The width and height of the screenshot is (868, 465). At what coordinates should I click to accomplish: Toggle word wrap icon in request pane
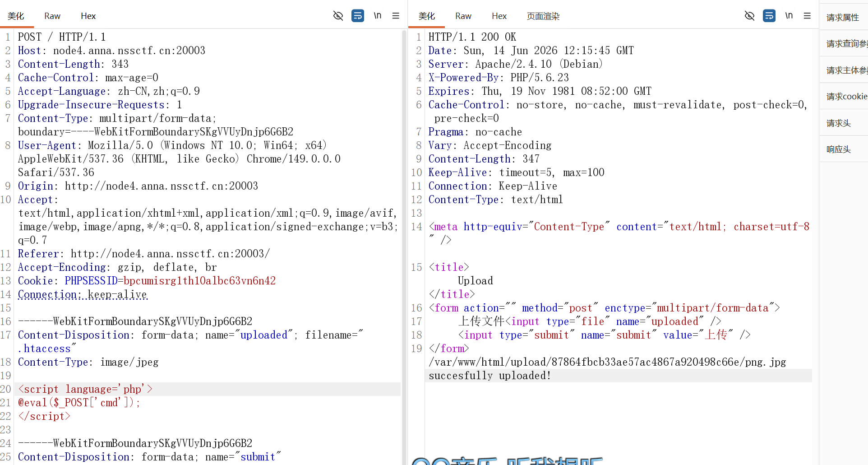click(x=358, y=16)
